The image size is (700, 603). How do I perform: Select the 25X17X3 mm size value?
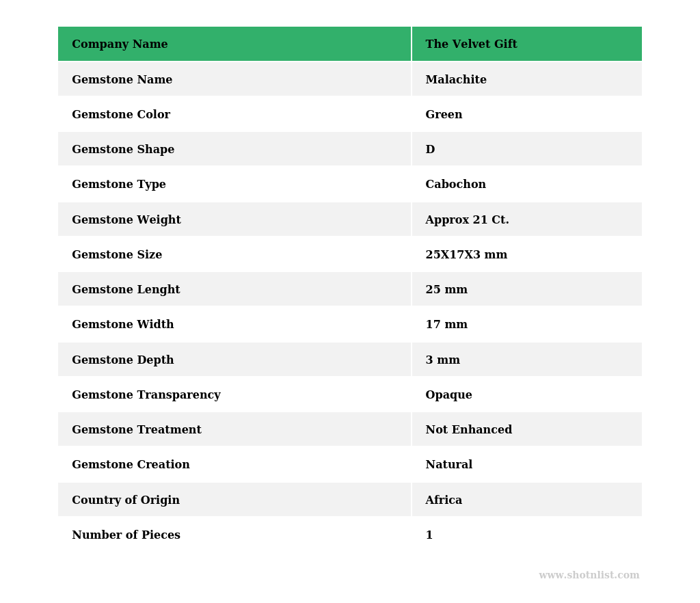click(x=466, y=255)
